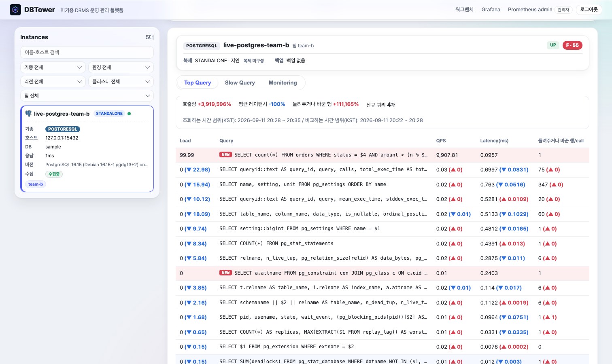Click the UP status badge
This screenshot has height=364, width=612.
click(x=553, y=45)
